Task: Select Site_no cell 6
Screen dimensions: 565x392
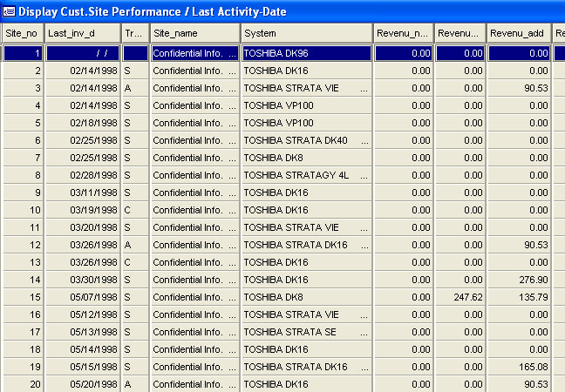Action: [x=24, y=140]
